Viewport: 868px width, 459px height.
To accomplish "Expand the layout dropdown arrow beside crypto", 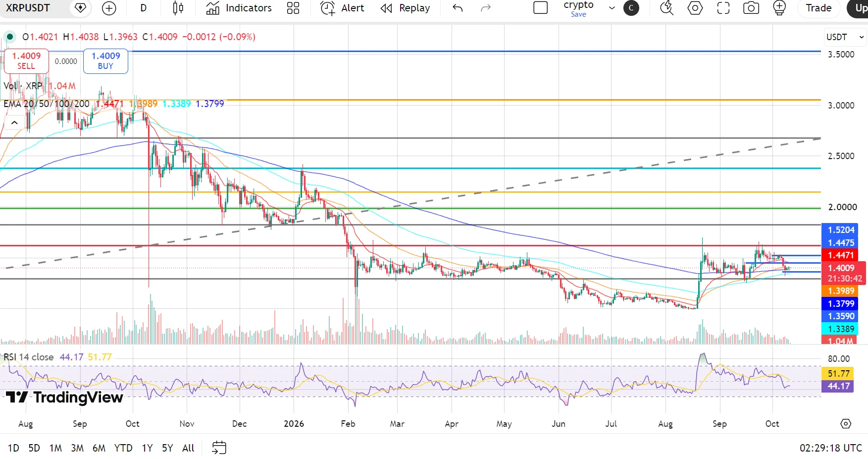I will point(612,8).
